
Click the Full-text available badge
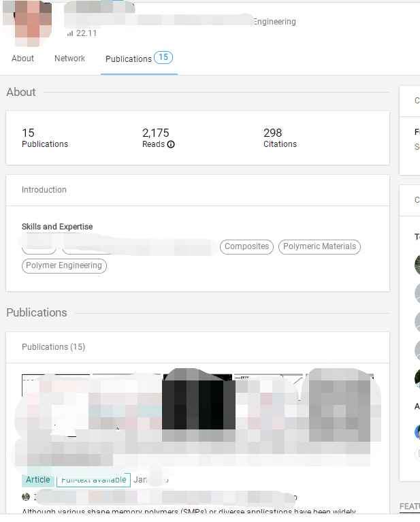click(x=93, y=480)
